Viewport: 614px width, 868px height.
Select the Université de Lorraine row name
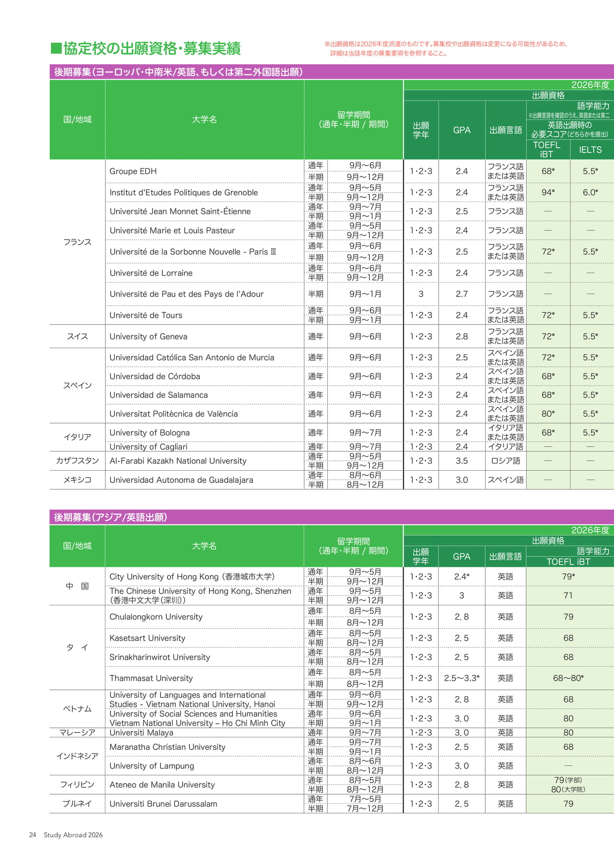point(151,273)
